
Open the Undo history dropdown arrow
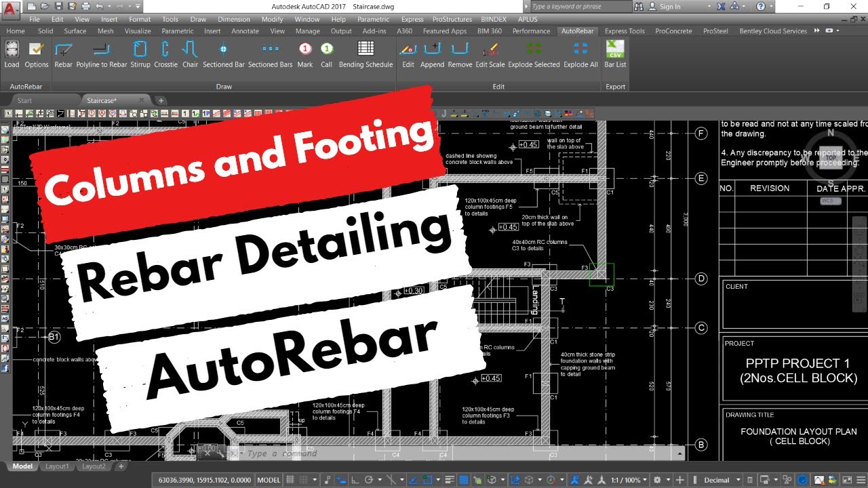(x=109, y=6)
